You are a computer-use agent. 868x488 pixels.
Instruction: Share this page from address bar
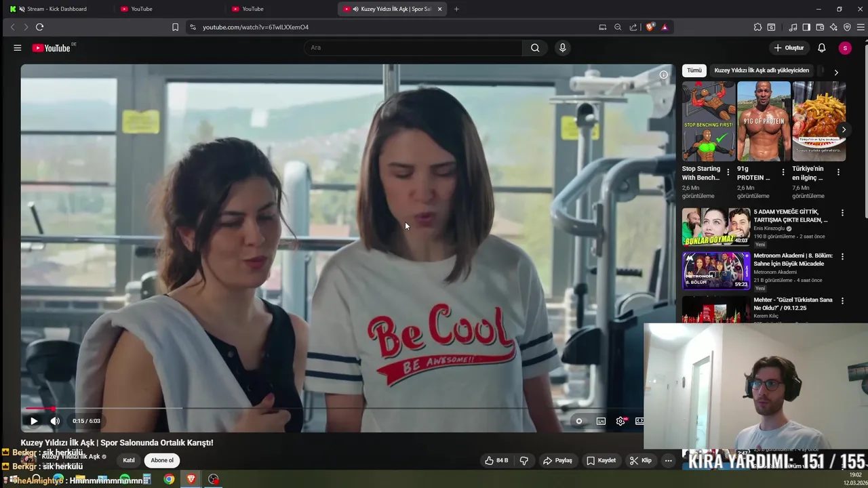click(633, 27)
